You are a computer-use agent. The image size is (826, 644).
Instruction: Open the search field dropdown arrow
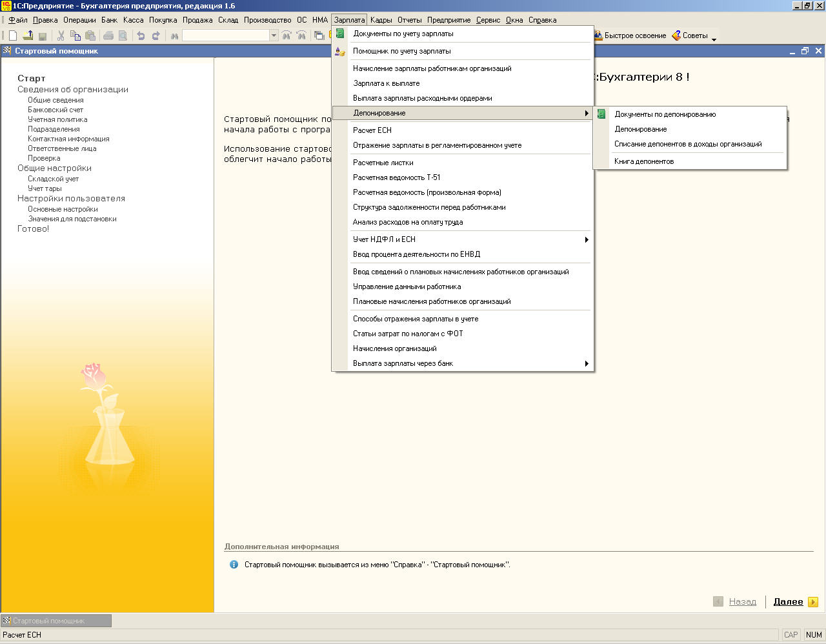[274, 36]
